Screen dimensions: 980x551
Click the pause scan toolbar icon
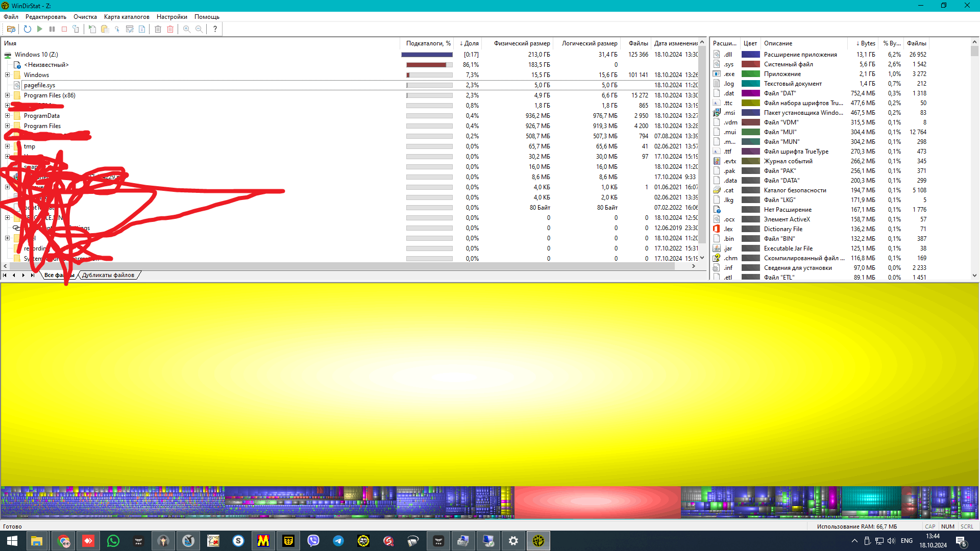coord(52,29)
